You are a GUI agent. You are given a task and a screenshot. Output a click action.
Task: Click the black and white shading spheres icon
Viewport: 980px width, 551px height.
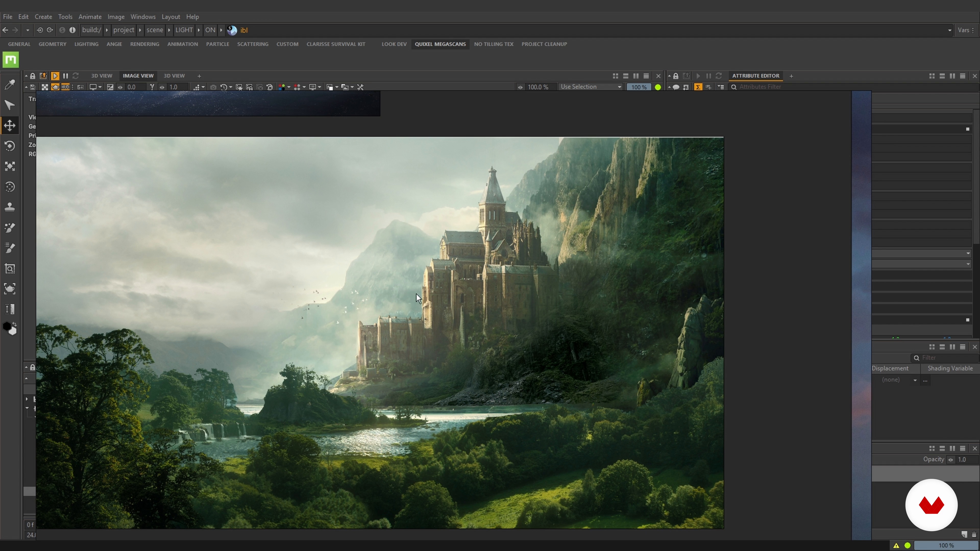pyautogui.click(x=10, y=329)
